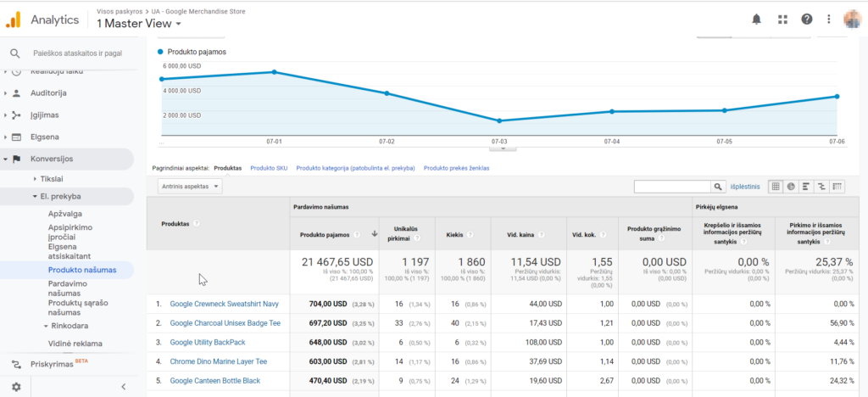Open Google Utility BackPack product
Image resolution: width=868 pixels, height=397 pixels.
tap(208, 342)
